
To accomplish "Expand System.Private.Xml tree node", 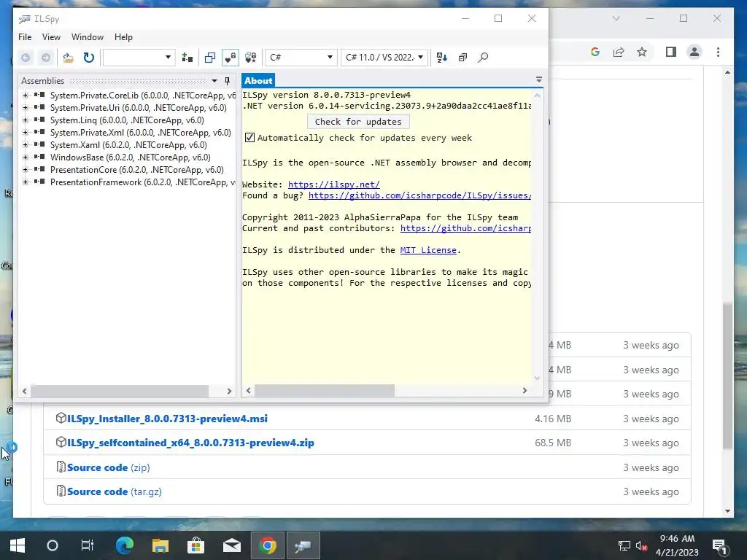I will pos(26,133).
